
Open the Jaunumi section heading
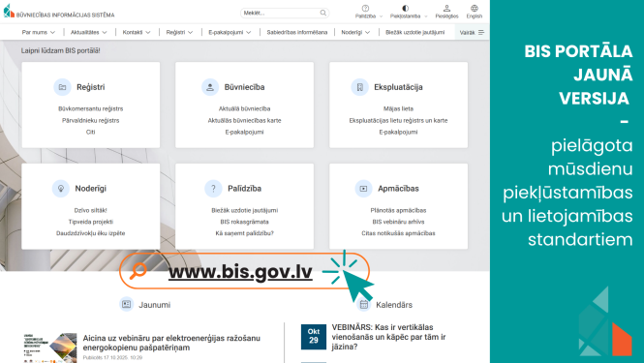point(154,305)
